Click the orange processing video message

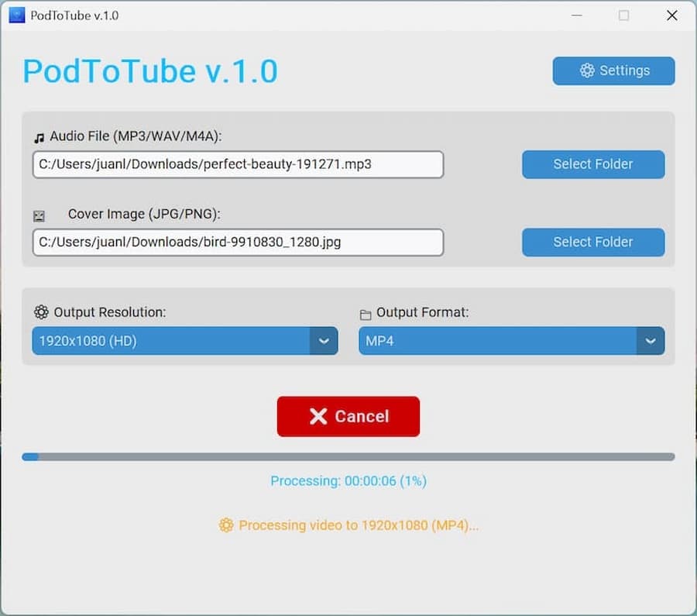pos(359,525)
